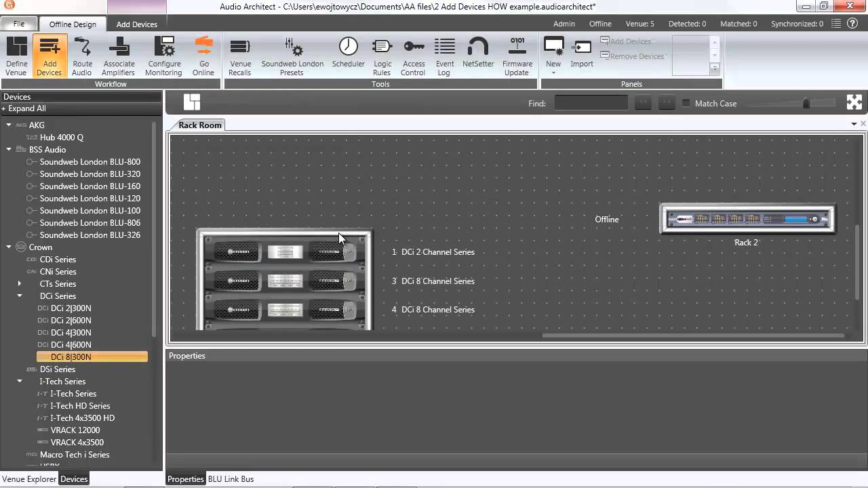Open the File menu
Image resolution: width=868 pixels, height=488 pixels.
pos(19,24)
